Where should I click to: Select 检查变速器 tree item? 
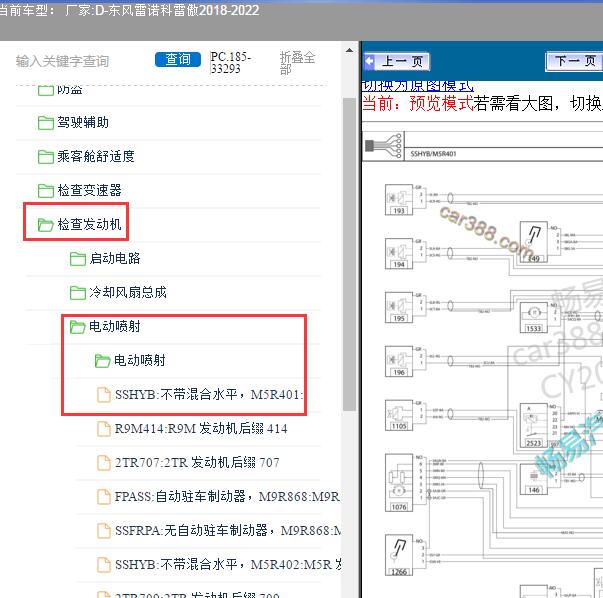(89, 190)
